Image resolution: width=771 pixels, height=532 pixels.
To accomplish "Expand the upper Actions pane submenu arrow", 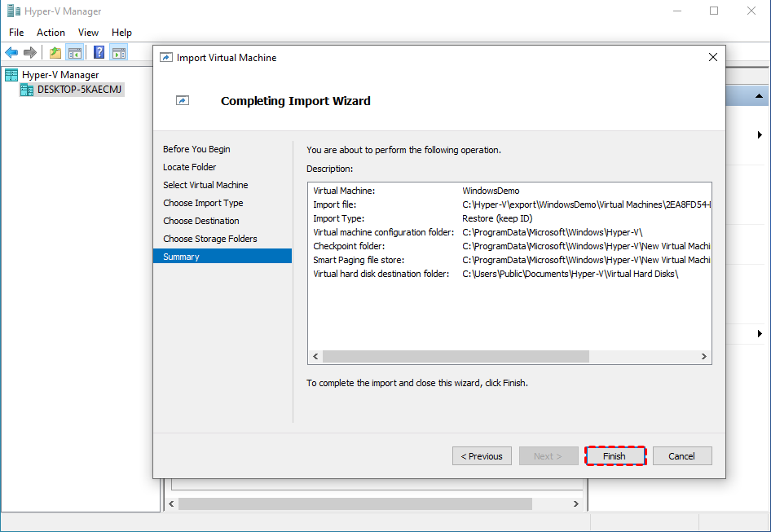I will pyautogui.click(x=760, y=134).
